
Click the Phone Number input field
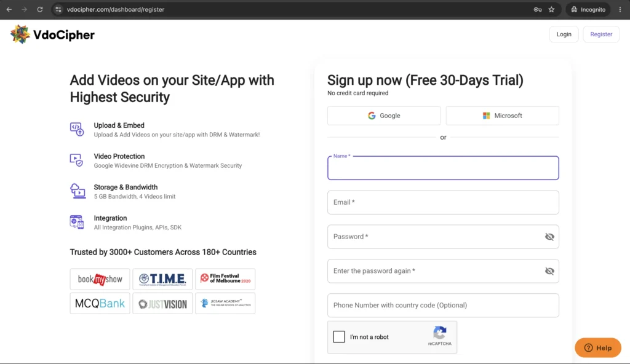443,306
